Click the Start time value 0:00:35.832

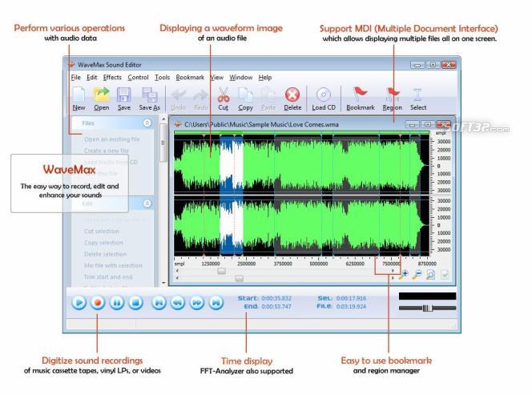276,298
